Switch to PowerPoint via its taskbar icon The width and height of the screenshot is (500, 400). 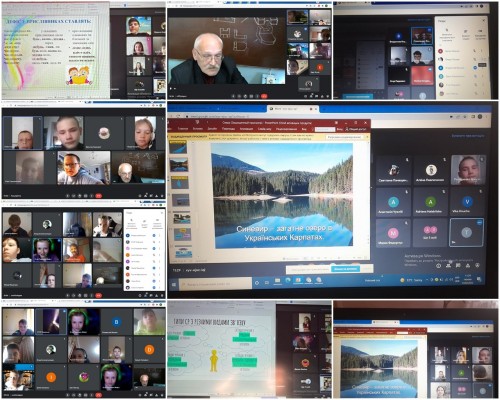tap(298, 280)
